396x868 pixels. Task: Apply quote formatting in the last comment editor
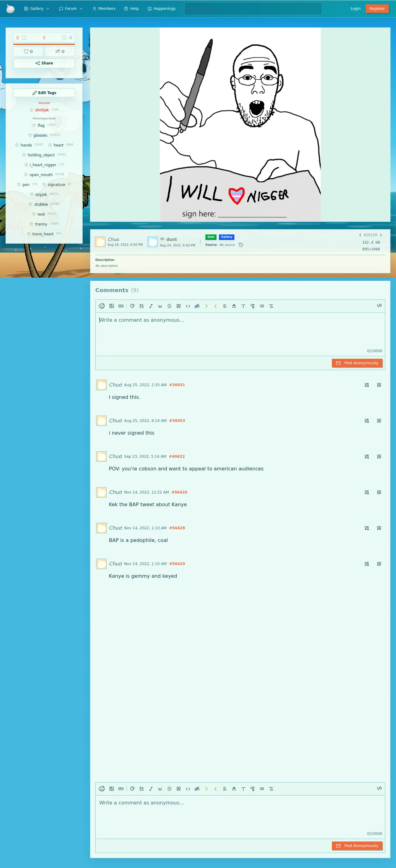click(179, 789)
